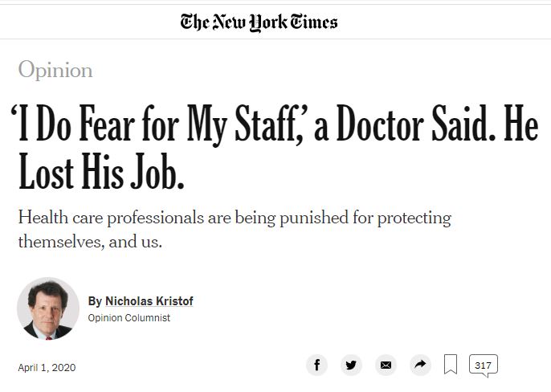
Task: Open the curved-arrow share options icon
Action: (420, 365)
